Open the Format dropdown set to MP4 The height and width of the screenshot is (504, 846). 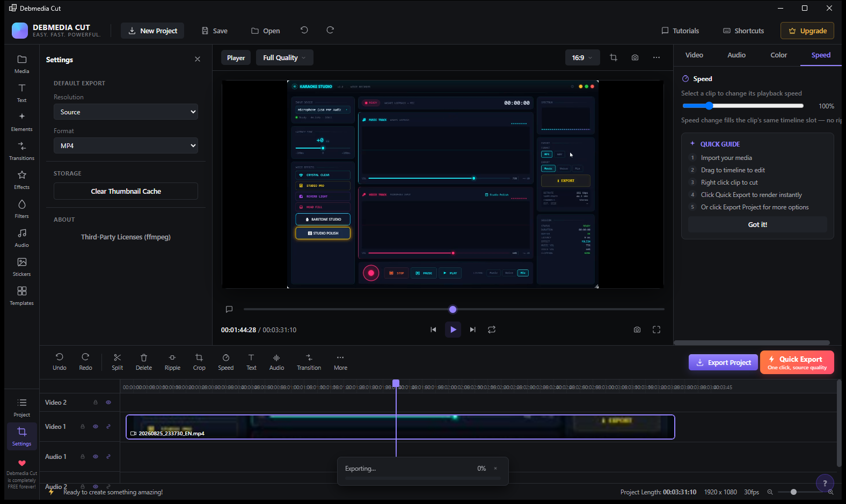coord(126,145)
